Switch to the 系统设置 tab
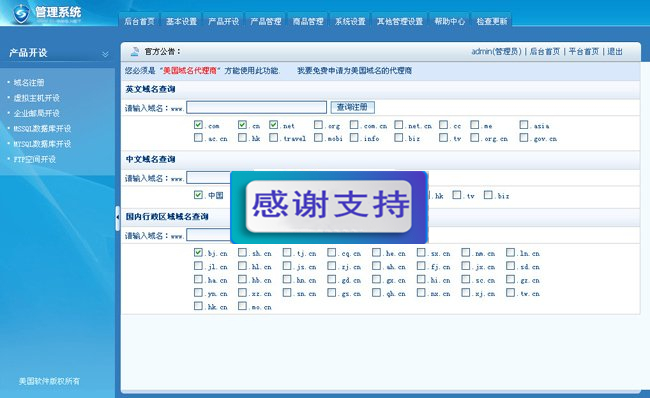 [x=350, y=21]
